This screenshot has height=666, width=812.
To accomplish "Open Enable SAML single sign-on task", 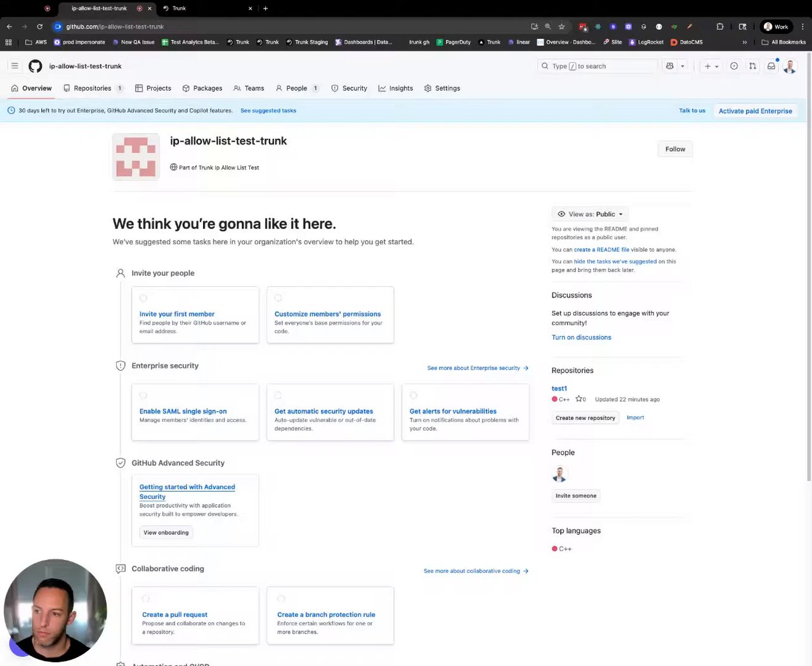I will pyautogui.click(x=183, y=411).
